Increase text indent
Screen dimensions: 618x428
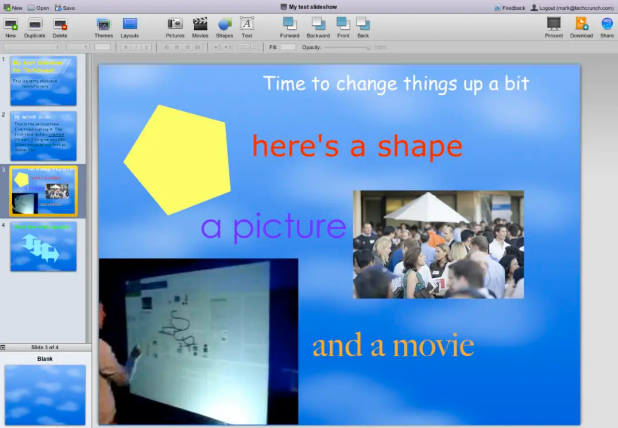coord(228,47)
